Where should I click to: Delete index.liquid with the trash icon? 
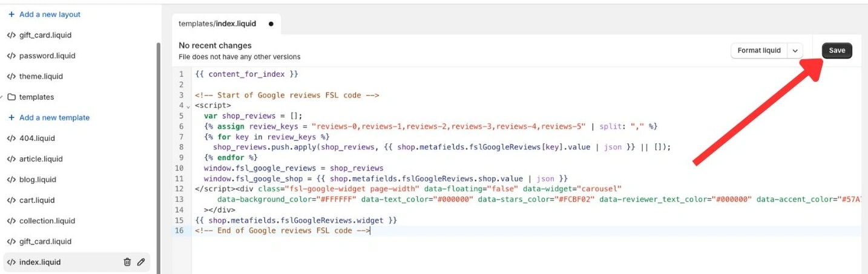click(x=127, y=262)
